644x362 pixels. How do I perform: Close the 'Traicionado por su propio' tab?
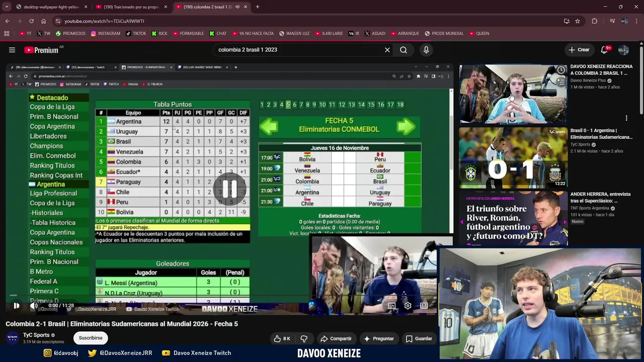[166, 7]
